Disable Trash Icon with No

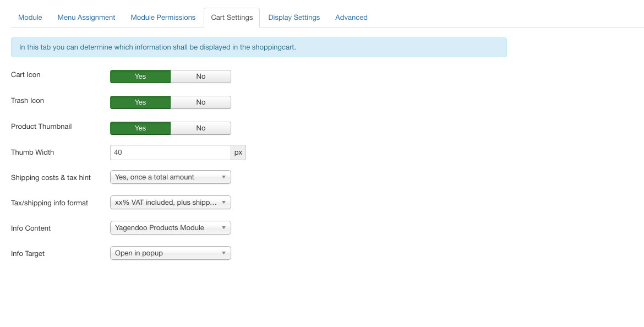201,102
